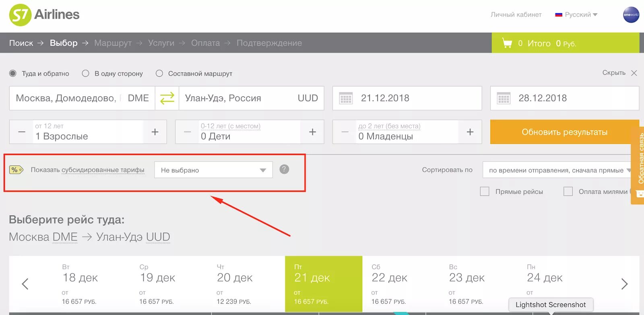The height and width of the screenshot is (315, 644).
Task: Go to the Услуги step
Action: point(161,43)
